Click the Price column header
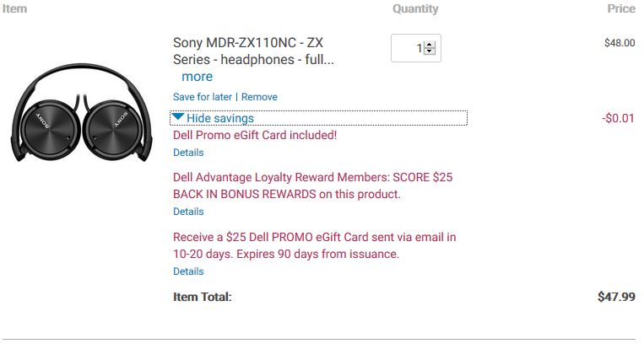 621,9
